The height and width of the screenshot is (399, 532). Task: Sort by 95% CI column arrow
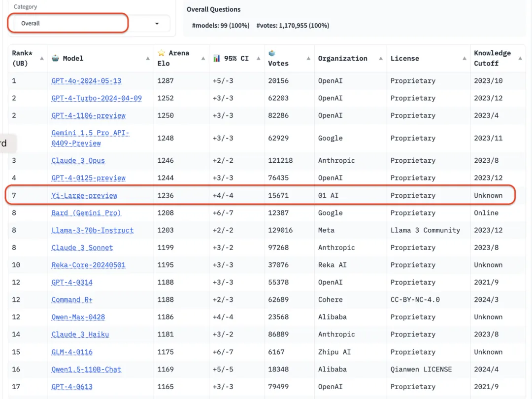tap(259, 58)
